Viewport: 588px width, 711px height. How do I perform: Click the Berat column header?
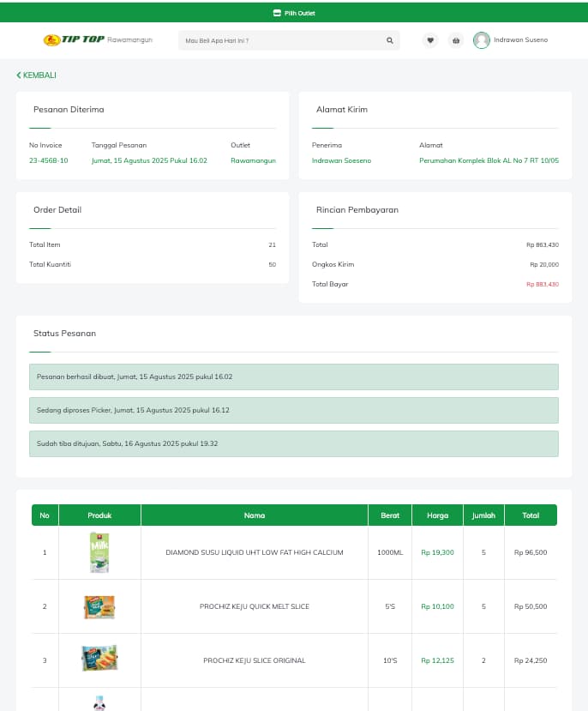tap(390, 515)
